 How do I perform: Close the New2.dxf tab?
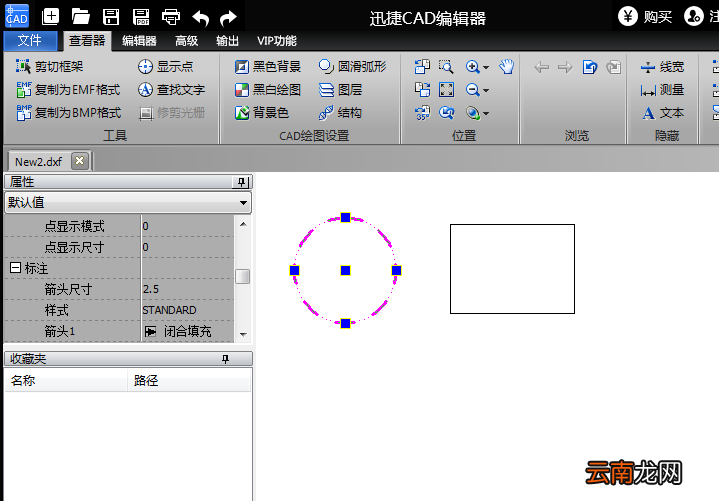(80, 161)
